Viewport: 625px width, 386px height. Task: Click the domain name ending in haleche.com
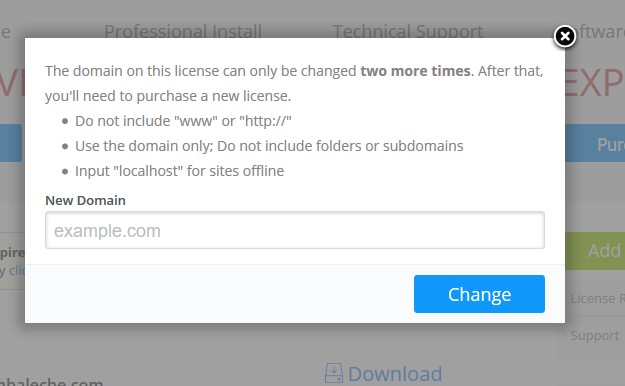coord(52,382)
